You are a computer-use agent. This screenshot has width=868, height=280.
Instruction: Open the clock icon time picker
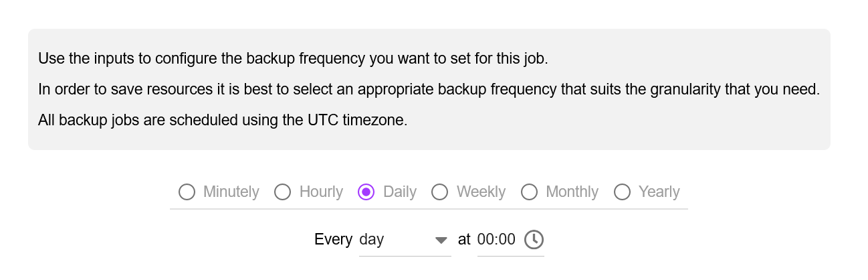click(534, 239)
